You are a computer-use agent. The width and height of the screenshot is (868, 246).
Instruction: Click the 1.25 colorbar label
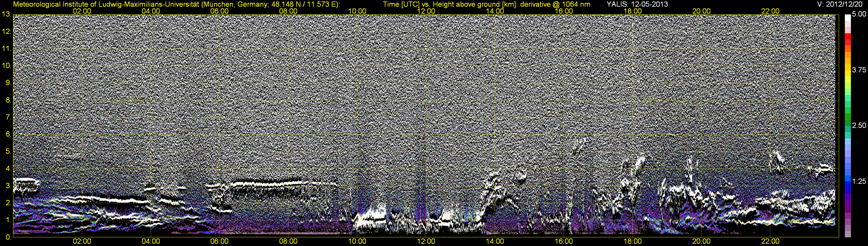click(859, 181)
